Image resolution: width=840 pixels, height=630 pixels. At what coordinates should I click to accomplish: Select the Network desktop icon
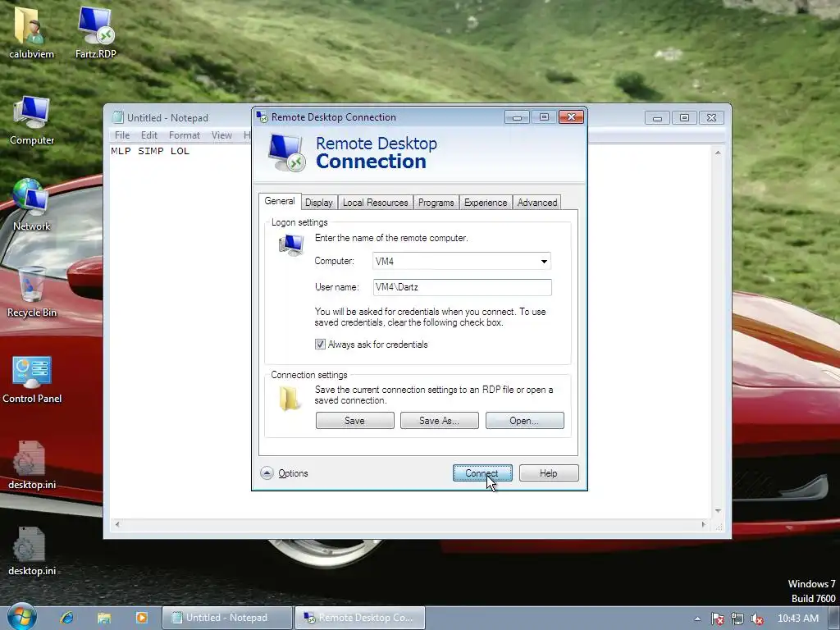coord(32,206)
